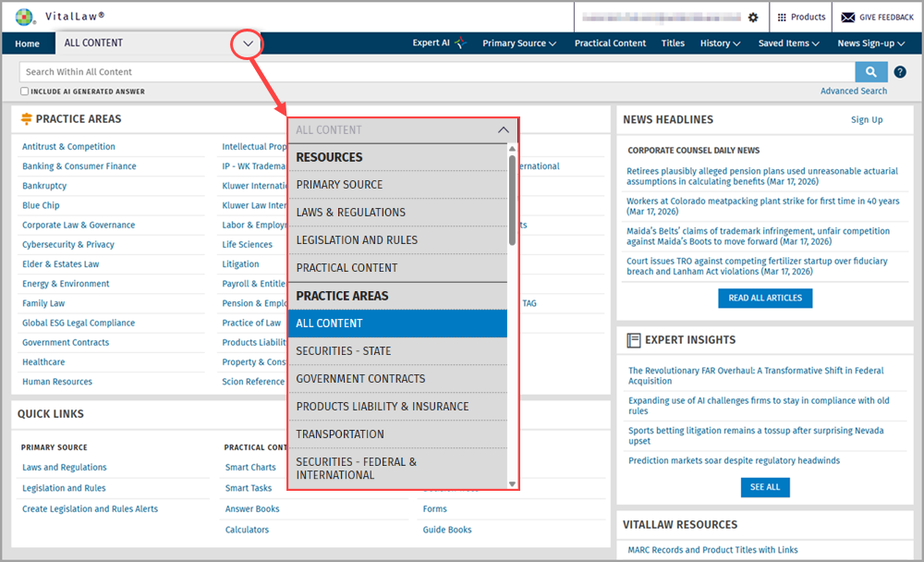Click the Give Feedback envelope icon
Screen dimensions: 924x562
[x=848, y=18]
